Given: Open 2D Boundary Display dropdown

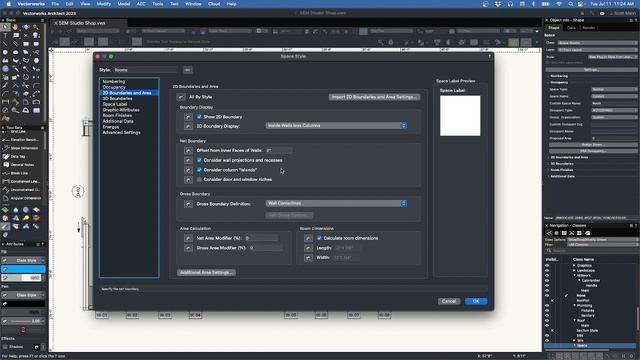Looking at the screenshot, I should tap(336, 126).
